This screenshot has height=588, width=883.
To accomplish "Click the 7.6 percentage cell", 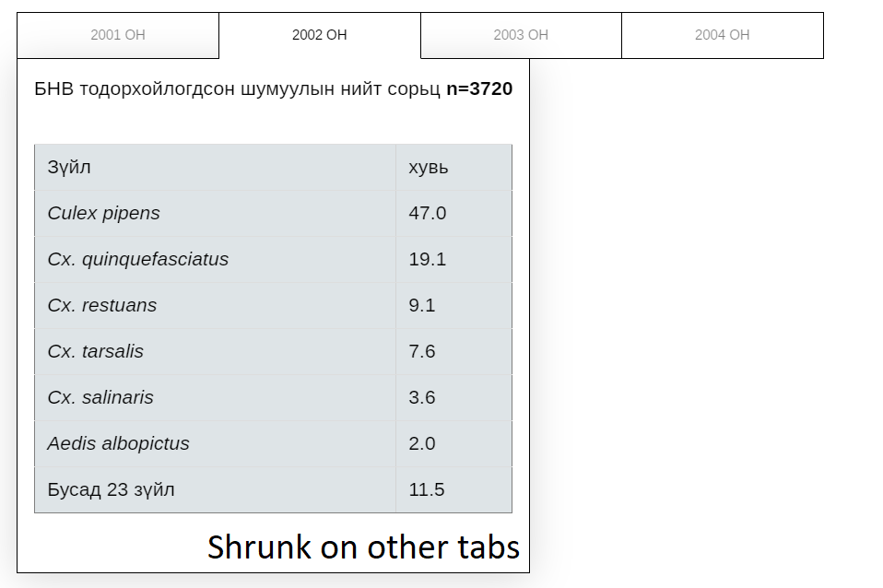I will click(x=422, y=351).
